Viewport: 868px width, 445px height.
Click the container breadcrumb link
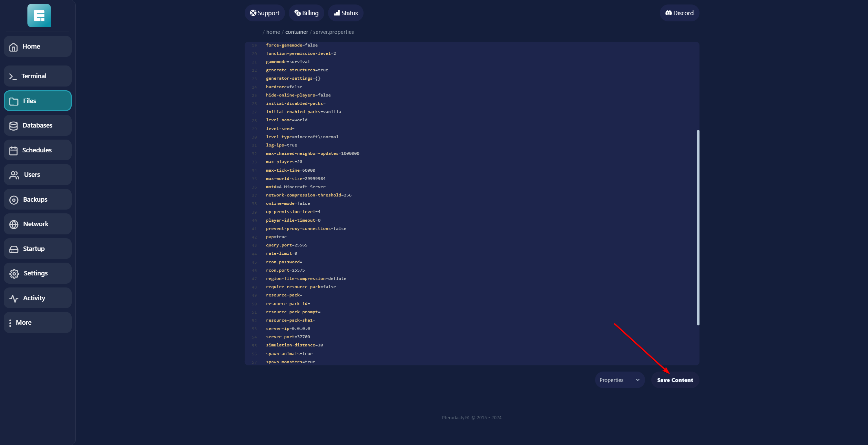click(296, 32)
